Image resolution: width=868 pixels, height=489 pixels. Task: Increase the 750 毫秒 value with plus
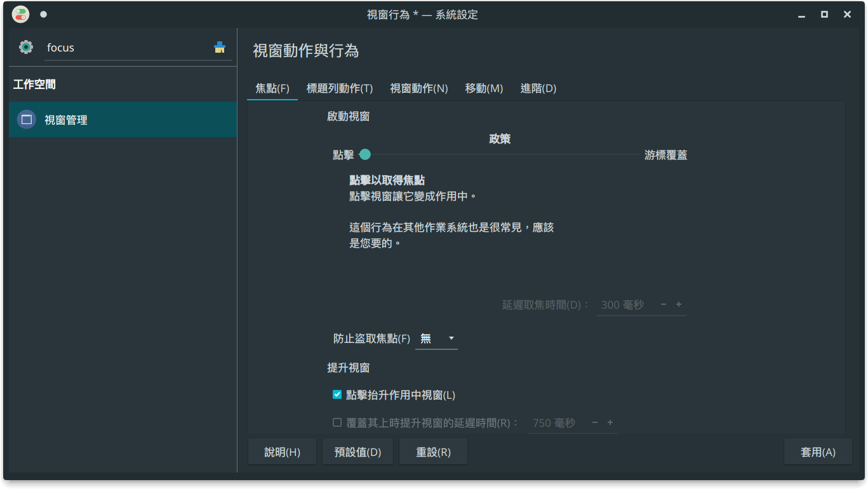610,423
